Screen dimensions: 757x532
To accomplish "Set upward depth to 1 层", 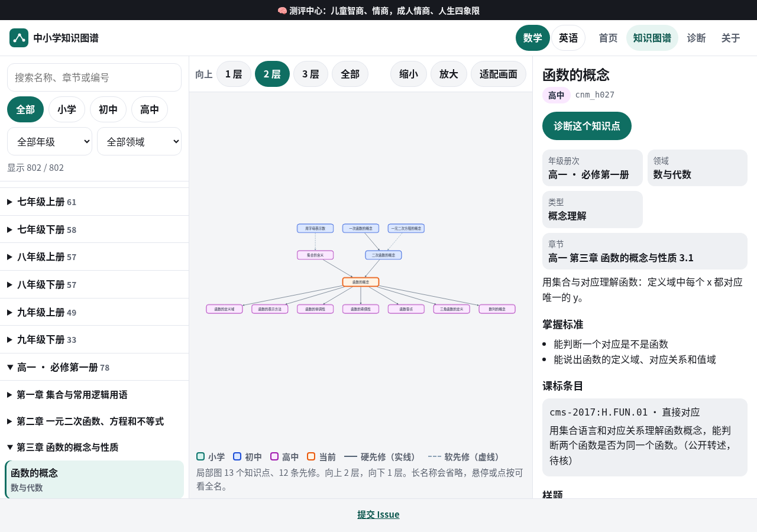I will pyautogui.click(x=234, y=74).
